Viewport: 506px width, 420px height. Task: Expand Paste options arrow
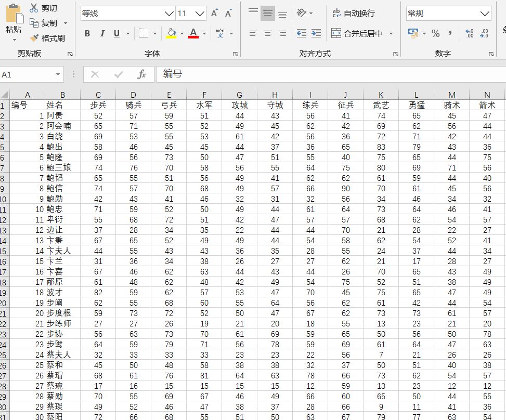tap(14, 40)
